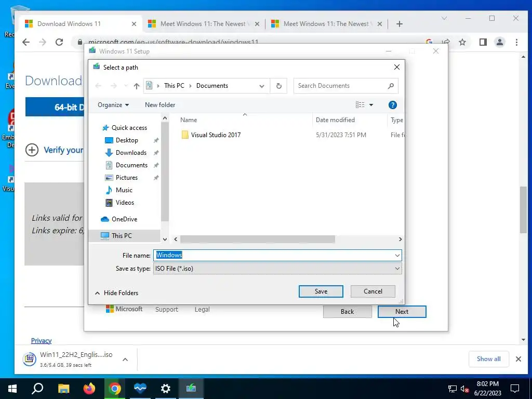The image size is (532, 399).
Task: Sort by the Name column header
Action: click(189, 120)
